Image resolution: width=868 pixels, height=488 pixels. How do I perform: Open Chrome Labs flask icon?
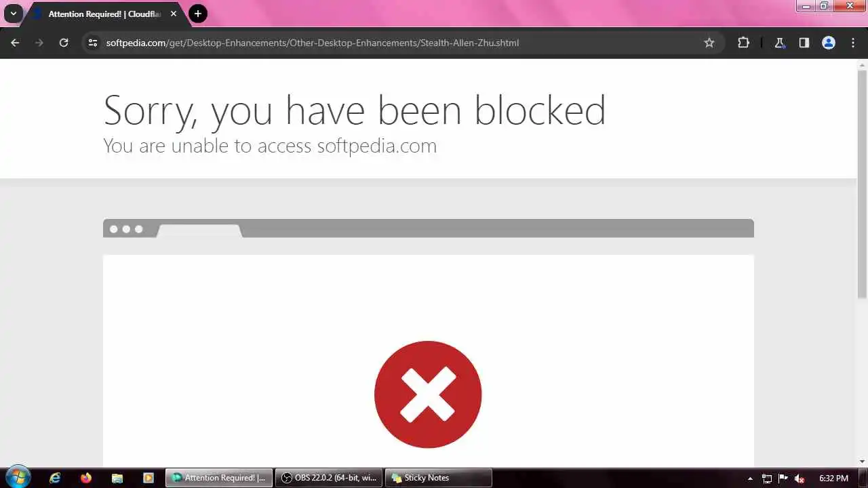coord(780,43)
